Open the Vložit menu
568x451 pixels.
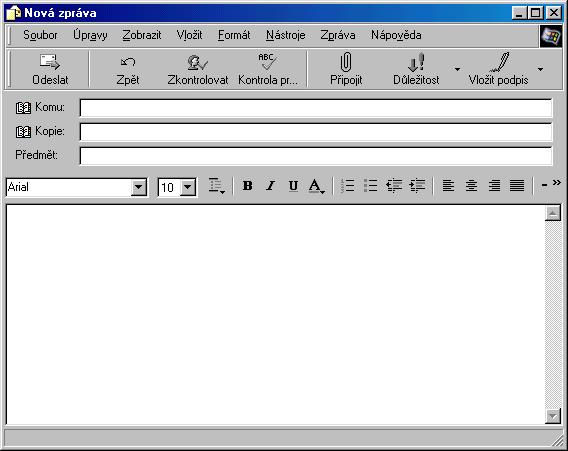point(189,36)
